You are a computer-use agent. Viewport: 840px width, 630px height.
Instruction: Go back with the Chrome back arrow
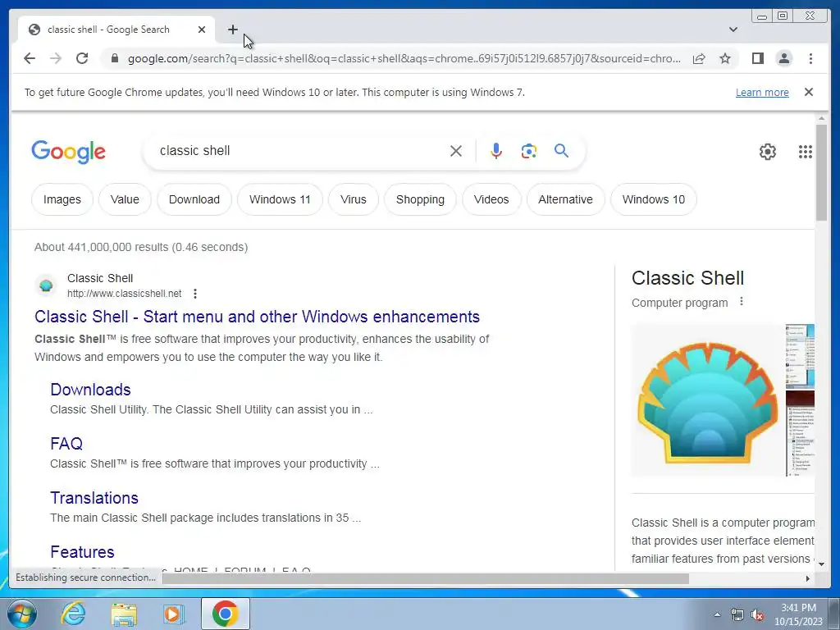tap(30, 58)
